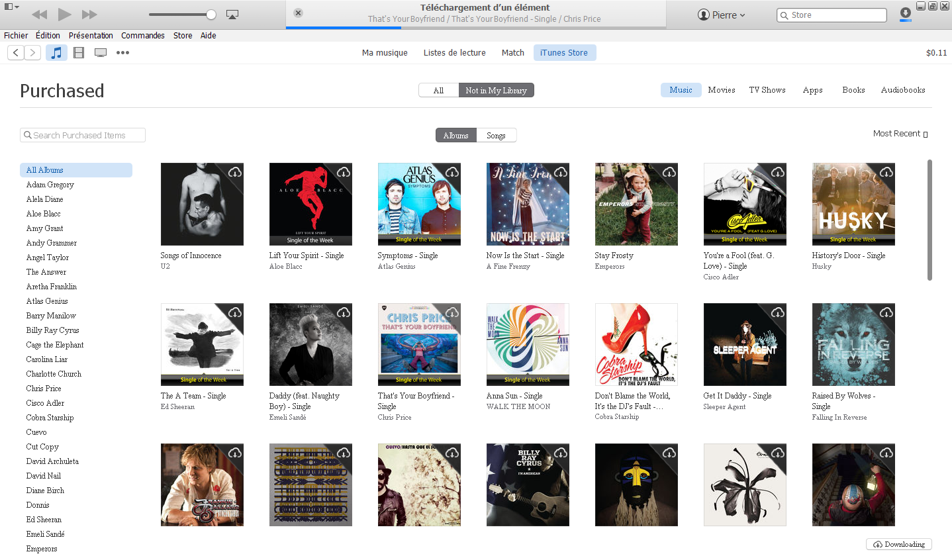
Task: Download Lift Your Spirit via cloud icon
Action: pyautogui.click(x=344, y=172)
